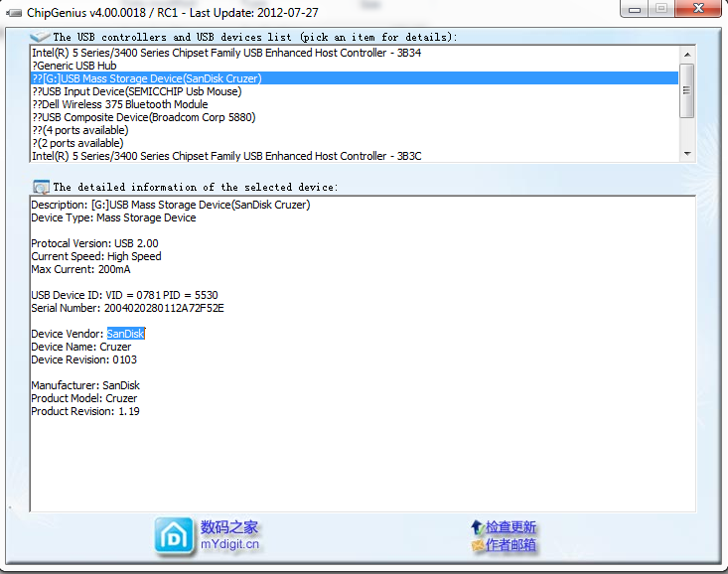Viewport: 728px width, 574px height.
Task: Click the Serial Number line
Action: [128, 308]
